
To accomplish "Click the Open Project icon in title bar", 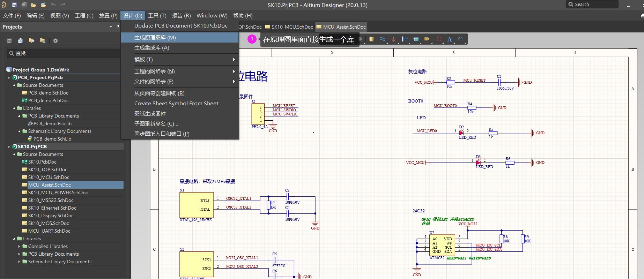I will (43, 5).
